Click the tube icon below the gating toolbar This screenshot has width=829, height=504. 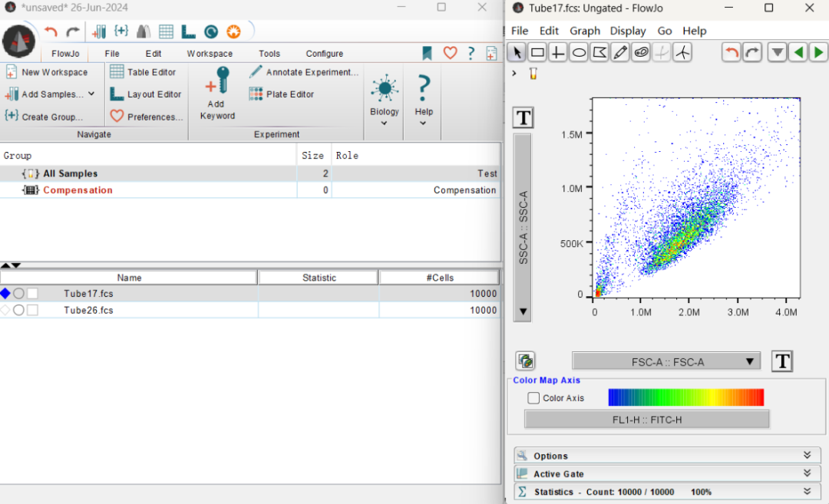tap(533, 74)
